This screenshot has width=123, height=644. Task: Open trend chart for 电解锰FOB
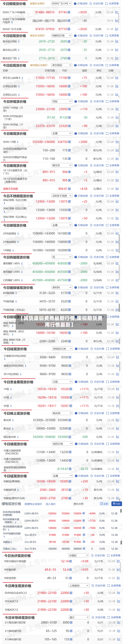coord(118,490)
